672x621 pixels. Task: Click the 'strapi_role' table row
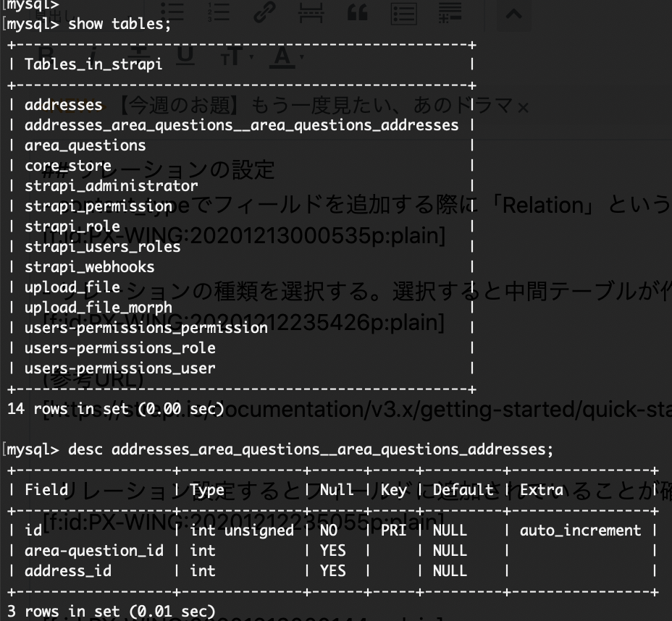[x=72, y=227]
